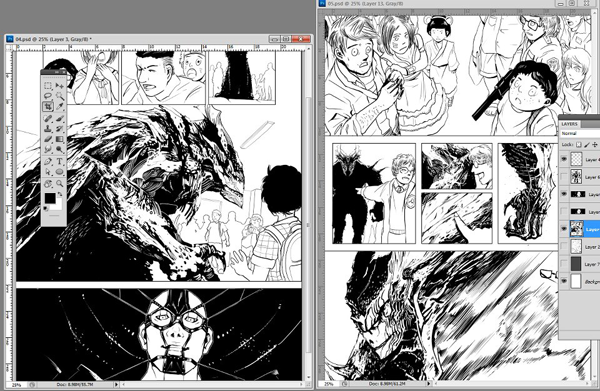Select the Gradient tool
The width and height of the screenshot is (600, 391).
[x=59, y=139]
